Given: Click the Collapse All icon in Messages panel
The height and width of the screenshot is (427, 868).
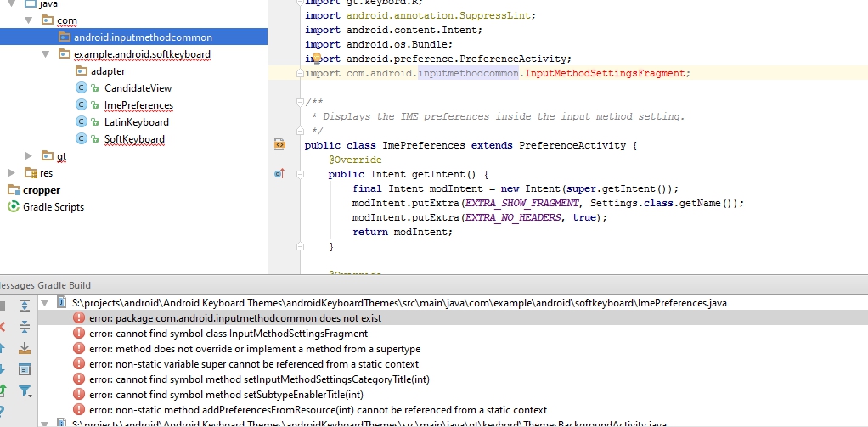Looking at the screenshot, I should [25, 326].
